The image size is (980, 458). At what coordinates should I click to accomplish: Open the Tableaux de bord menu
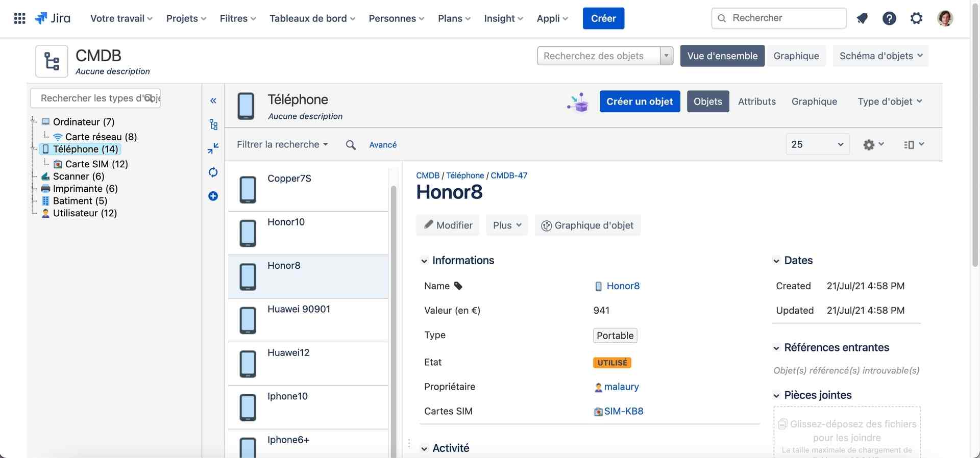click(312, 18)
